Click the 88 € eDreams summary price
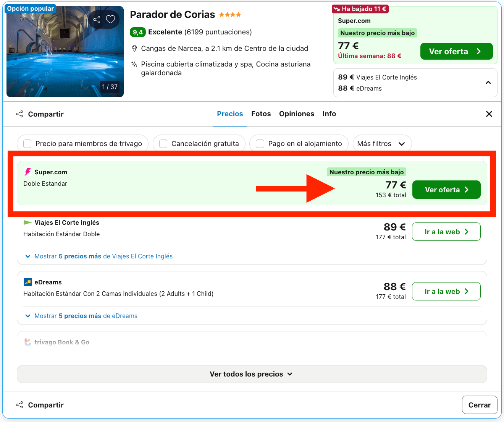This screenshot has height=422, width=504. [x=360, y=88]
